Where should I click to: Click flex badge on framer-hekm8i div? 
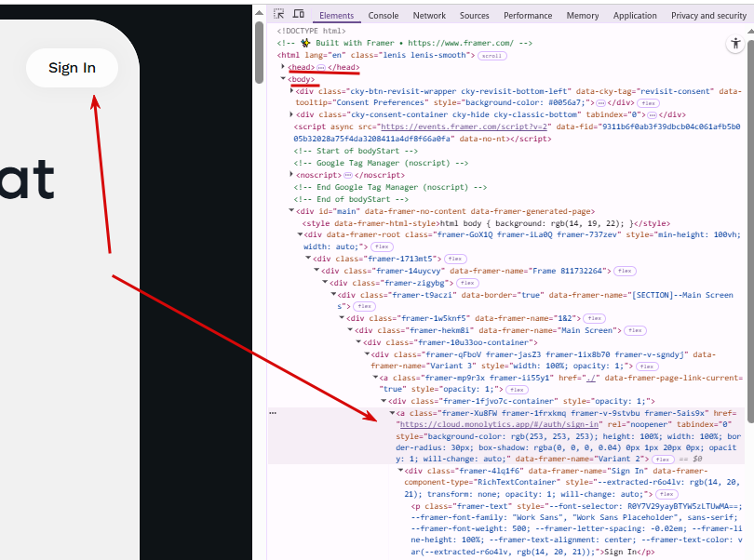pyautogui.click(x=635, y=330)
